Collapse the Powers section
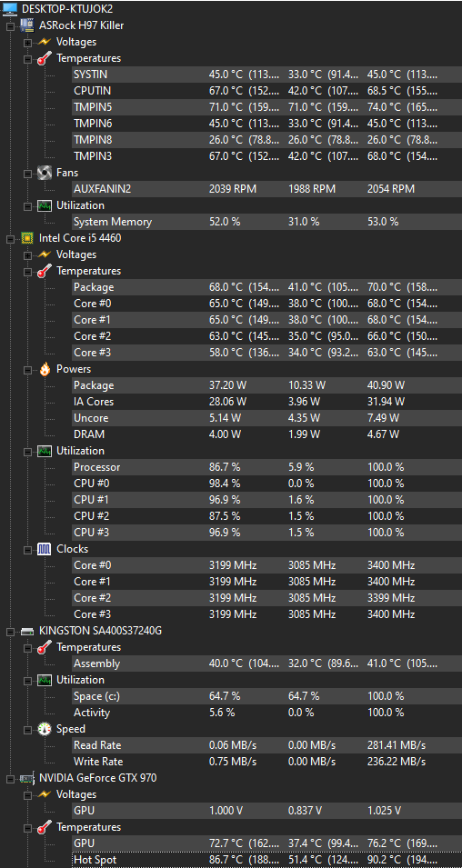462x868 pixels. (27, 369)
